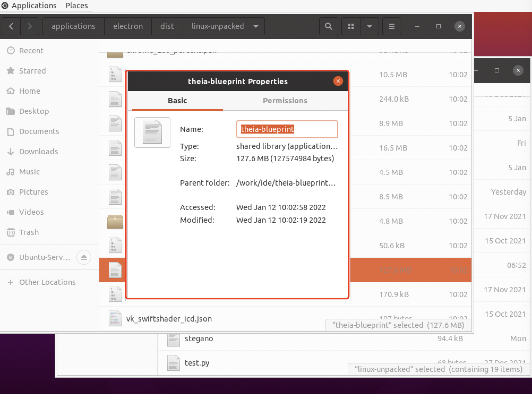The height and width of the screenshot is (394, 532).
Task: Open Downloads from the sidebar
Action: coord(38,151)
